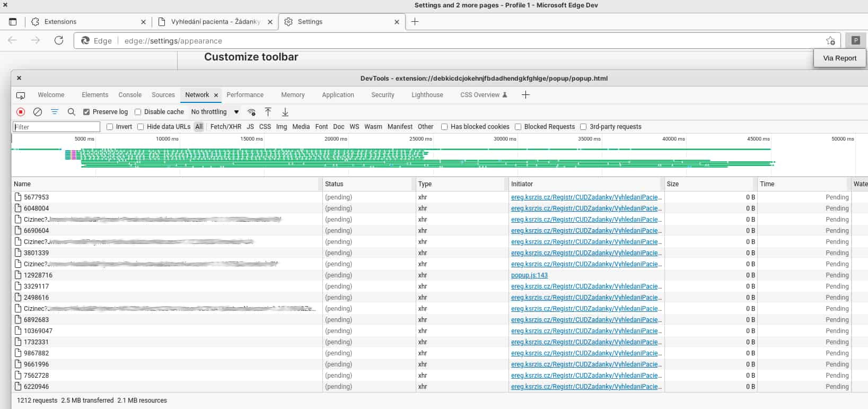Switch to the Elements tab
This screenshot has height=409, width=868.
pos(95,95)
